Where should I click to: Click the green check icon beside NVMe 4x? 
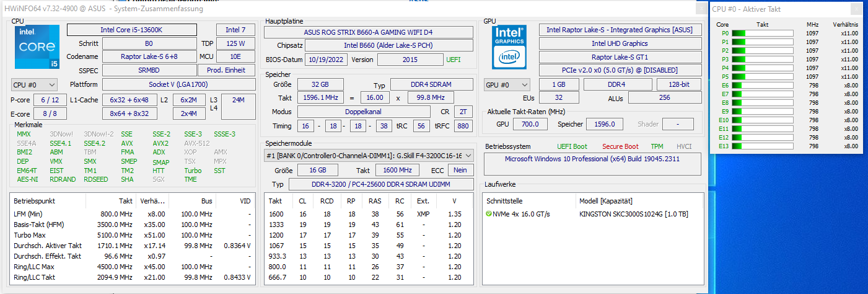coord(489,214)
